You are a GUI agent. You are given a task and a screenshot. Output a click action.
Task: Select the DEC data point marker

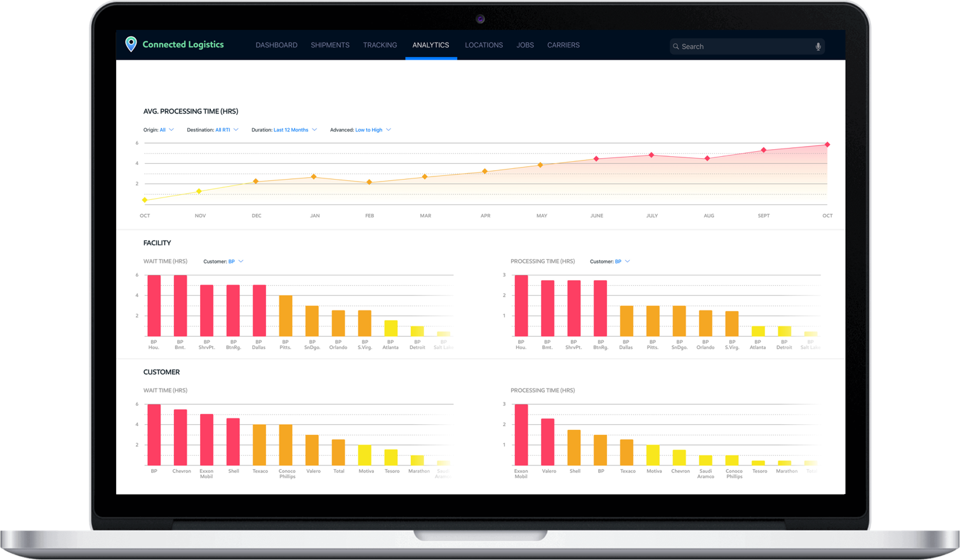(256, 182)
